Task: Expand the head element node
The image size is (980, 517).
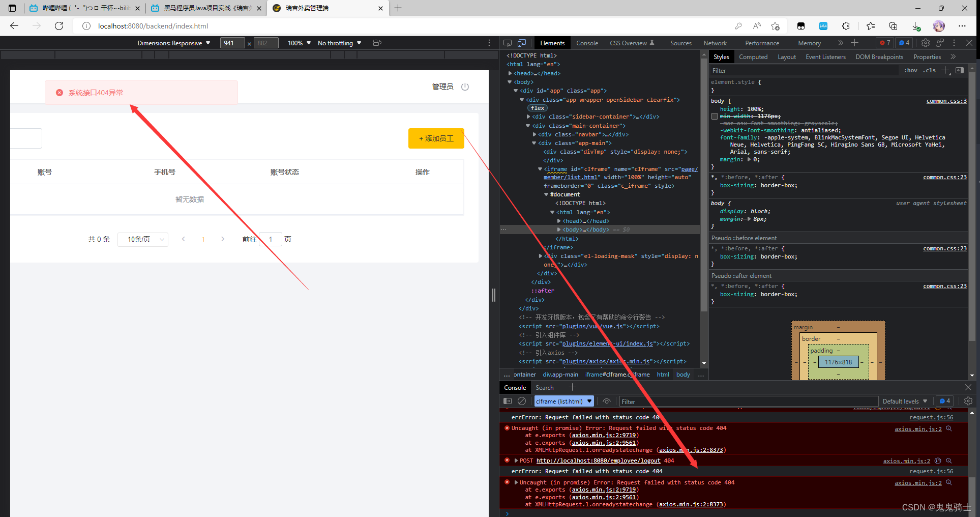Action: pyautogui.click(x=510, y=73)
